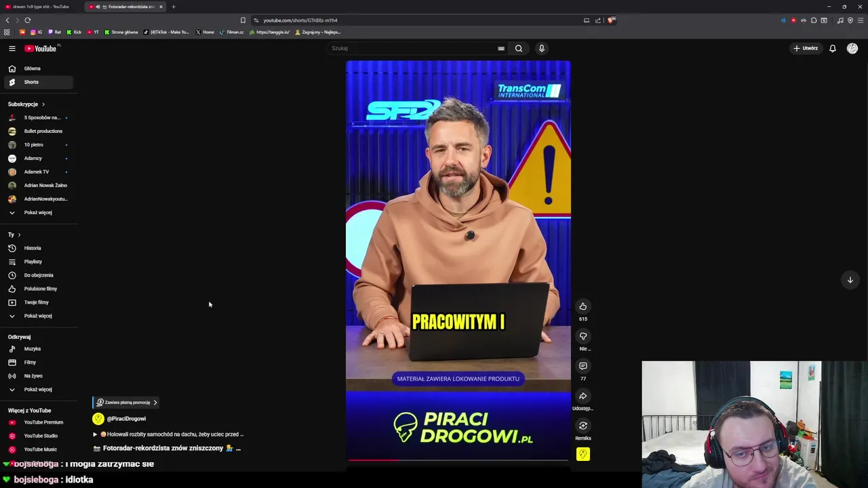Image resolution: width=868 pixels, height=488 pixels.
Task: Click the address bar URL
Action: pyautogui.click(x=300, y=20)
